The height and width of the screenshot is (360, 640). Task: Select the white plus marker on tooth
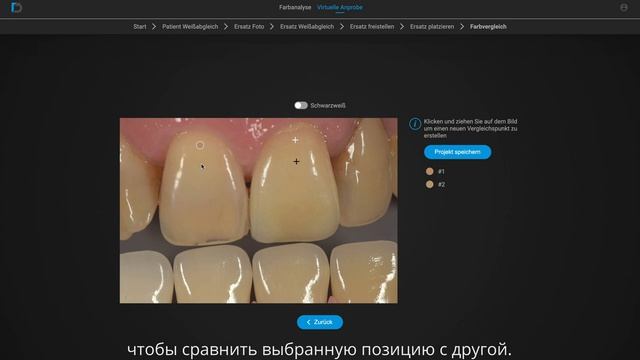coord(295,140)
